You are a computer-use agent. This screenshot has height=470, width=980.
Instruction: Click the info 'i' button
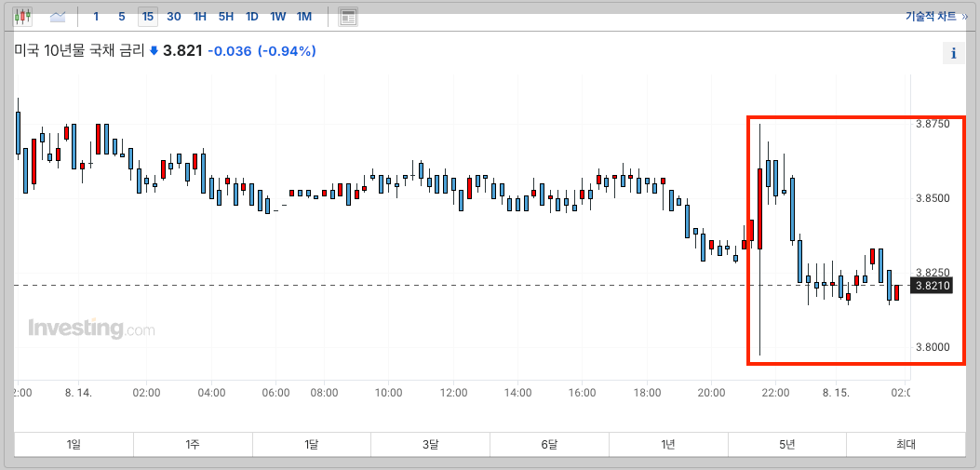pyautogui.click(x=953, y=54)
